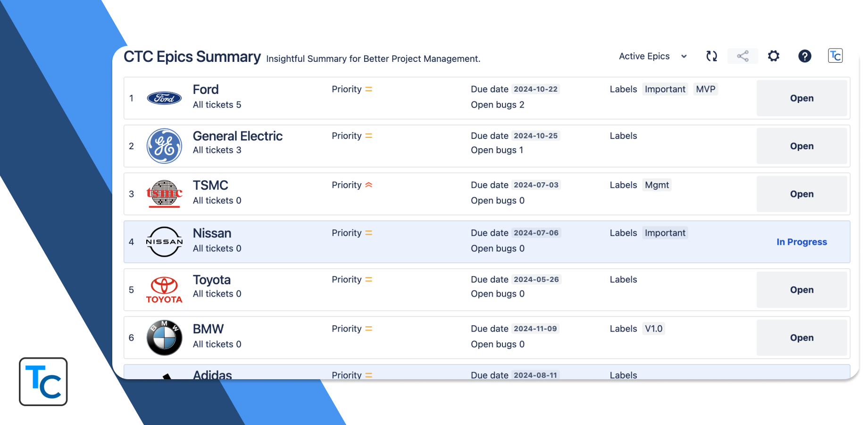Screen dimensions: 868x425
Task: Open the BMW epic title
Action: click(x=208, y=329)
